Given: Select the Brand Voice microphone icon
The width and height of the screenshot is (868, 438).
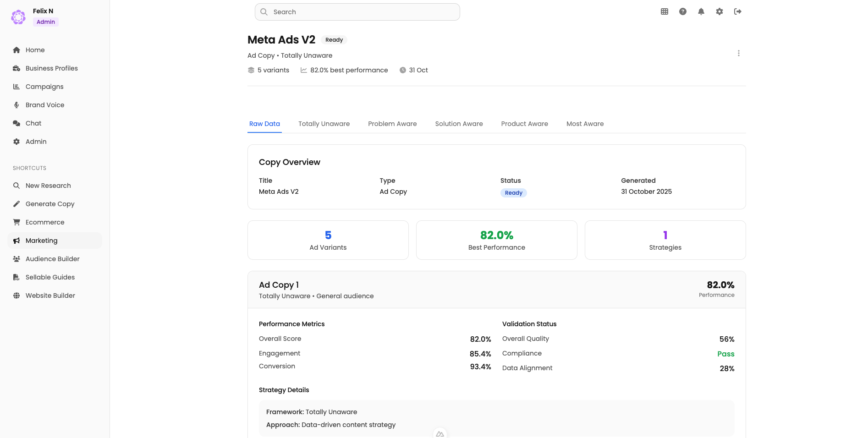Looking at the screenshot, I should click(x=16, y=105).
